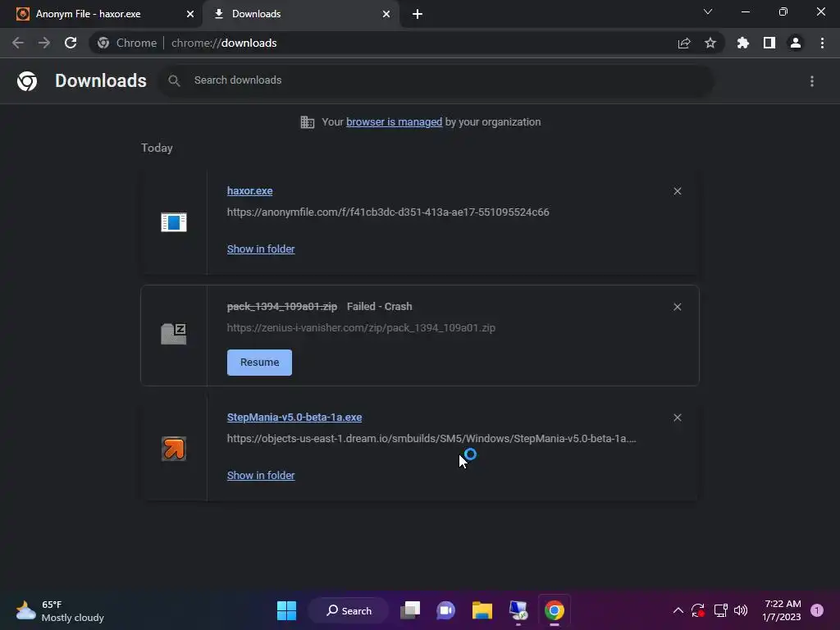Click the Search downloads field

[436, 80]
